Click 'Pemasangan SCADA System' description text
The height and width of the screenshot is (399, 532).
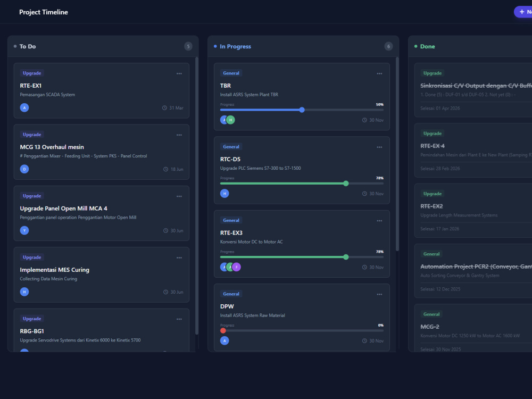point(47,95)
